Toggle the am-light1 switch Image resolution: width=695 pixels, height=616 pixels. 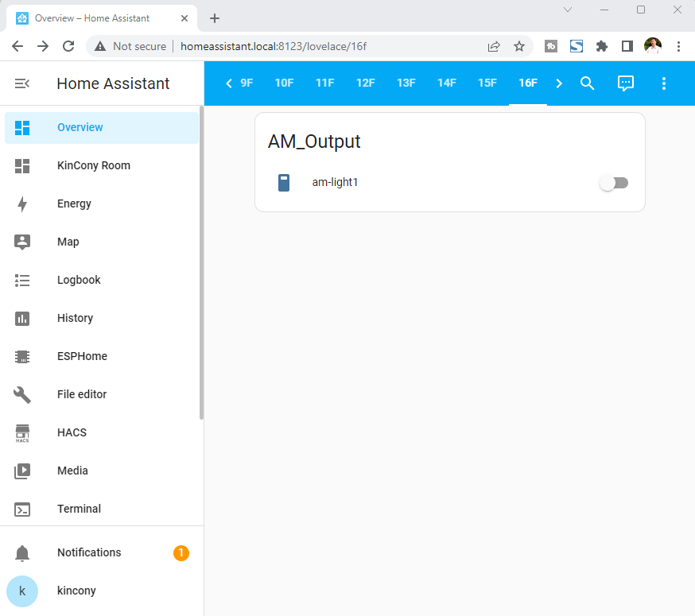click(x=613, y=183)
